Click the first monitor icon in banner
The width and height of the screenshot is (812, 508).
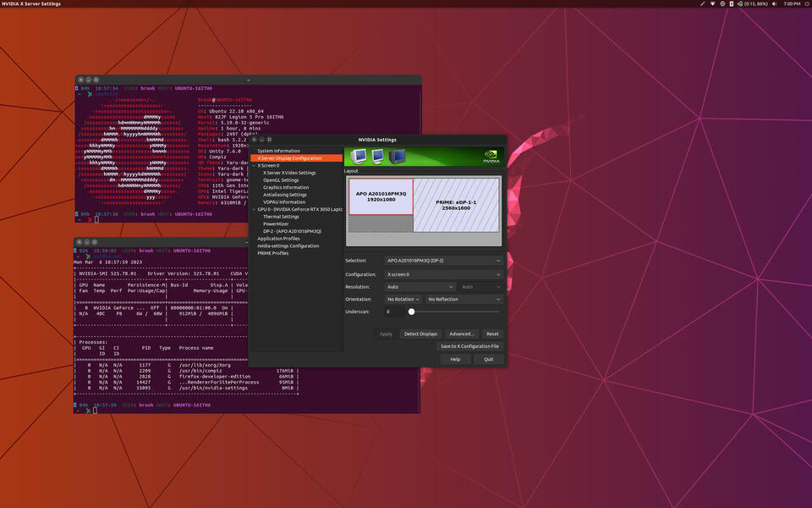(x=358, y=156)
